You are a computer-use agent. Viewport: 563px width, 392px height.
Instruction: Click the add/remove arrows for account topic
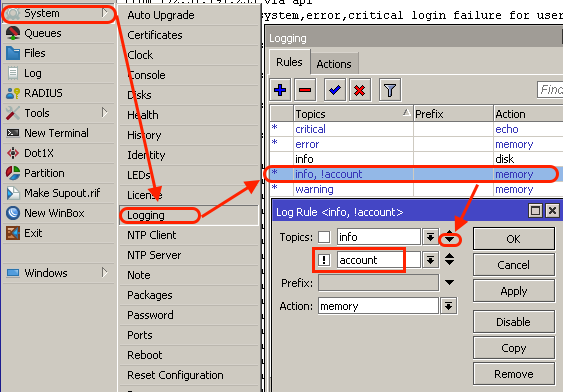click(449, 259)
